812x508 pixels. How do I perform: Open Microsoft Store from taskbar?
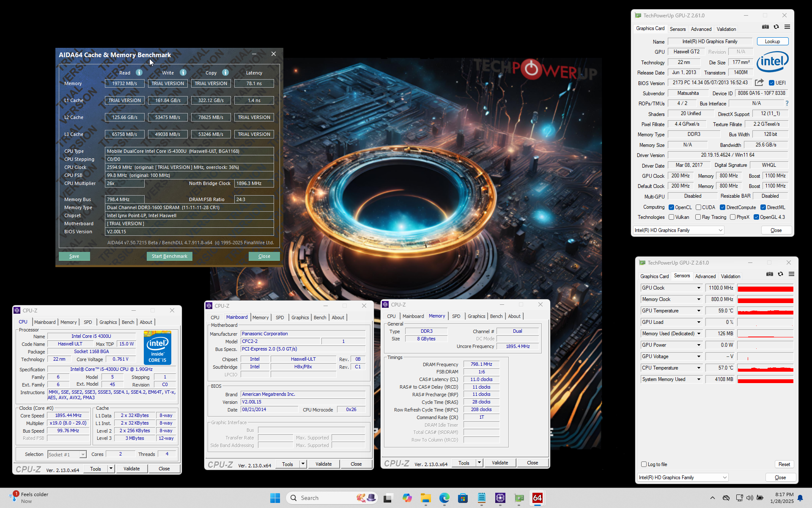coord(463,498)
